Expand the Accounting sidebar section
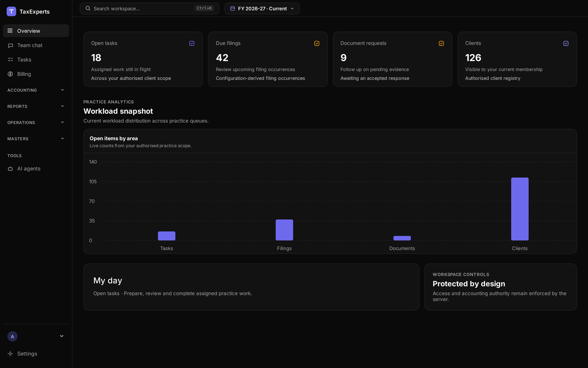The width and height of the screenshot is (588, 368). (36, 90)
